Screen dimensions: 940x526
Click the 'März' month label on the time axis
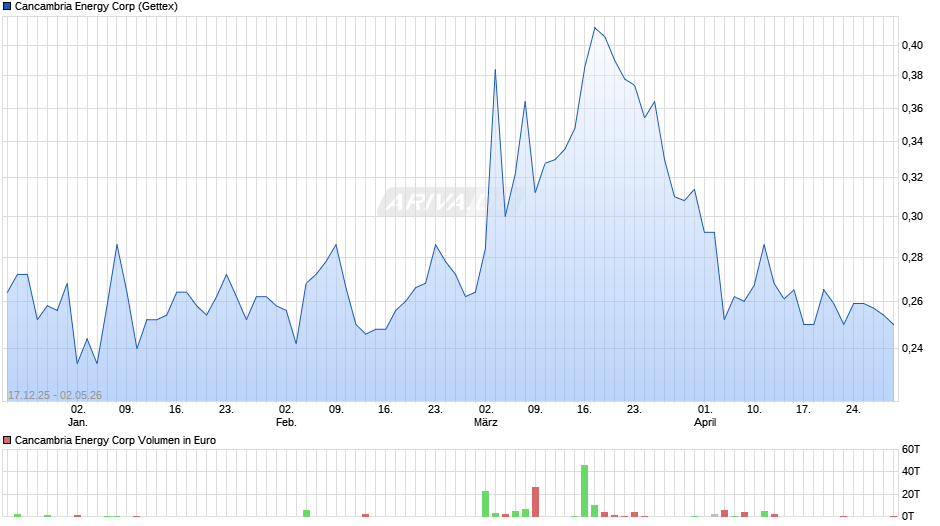pyautogui.click(x=486, y=422)
